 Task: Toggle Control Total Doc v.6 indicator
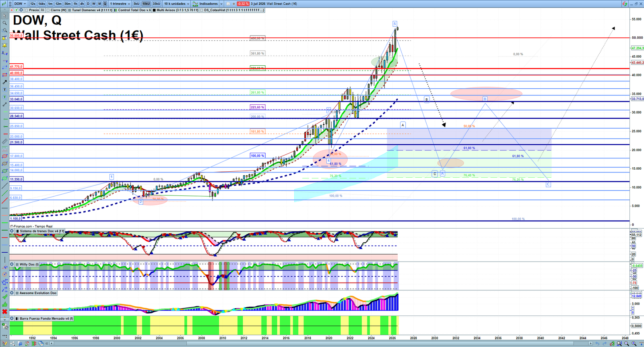[x=116, y=10]
